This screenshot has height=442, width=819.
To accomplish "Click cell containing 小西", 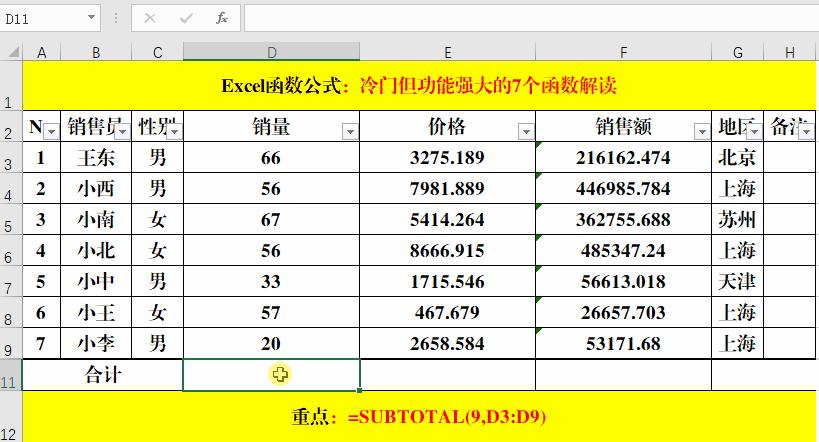I will [x=96, y=188].
